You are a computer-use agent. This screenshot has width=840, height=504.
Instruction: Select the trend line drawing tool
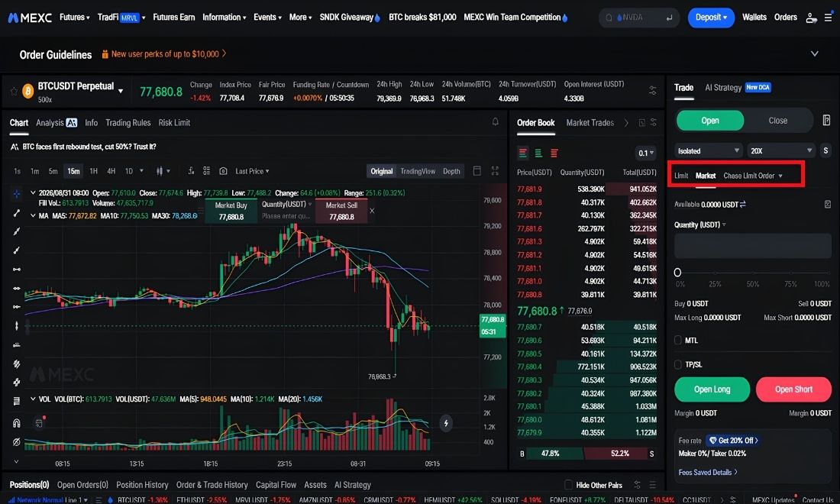tap(17, 212)
